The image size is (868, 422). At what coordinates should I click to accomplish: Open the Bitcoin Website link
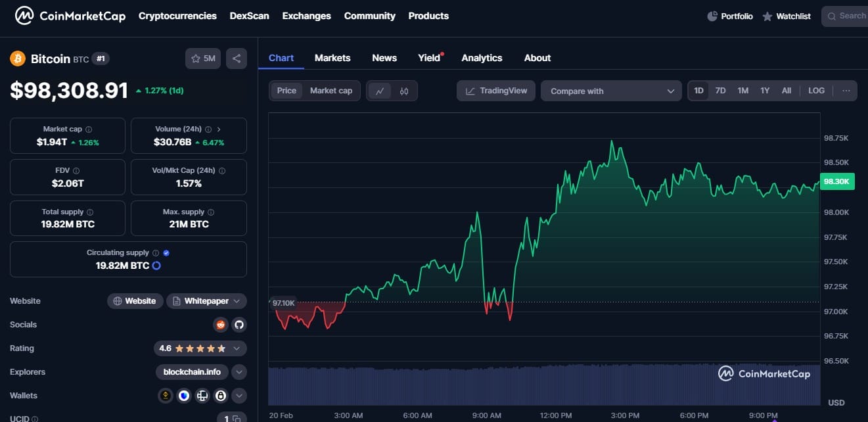pyautogui.click(x=135, y=301)
